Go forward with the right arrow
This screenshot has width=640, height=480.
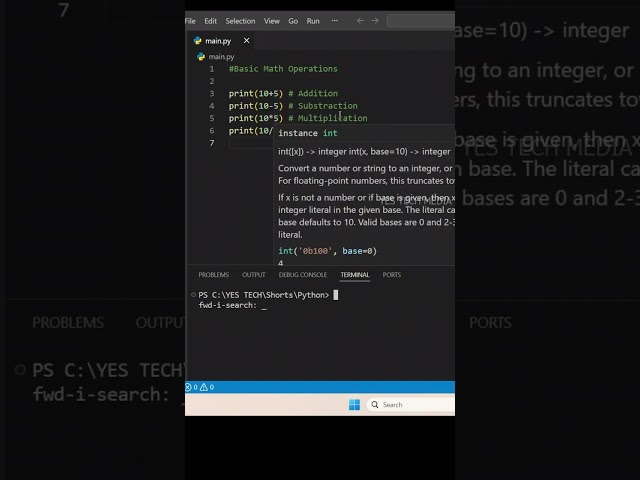click(375, 20)
